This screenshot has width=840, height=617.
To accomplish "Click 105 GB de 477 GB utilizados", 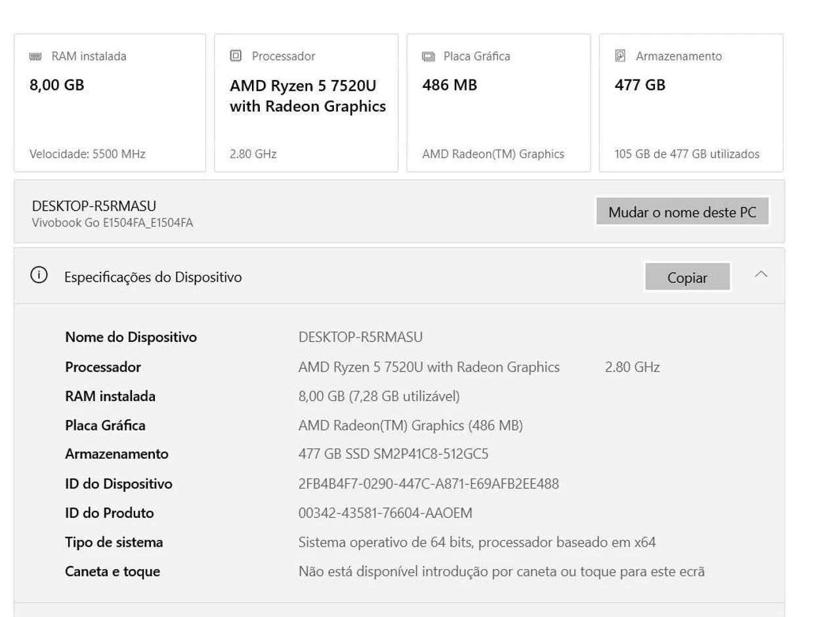I will (686, 154).
